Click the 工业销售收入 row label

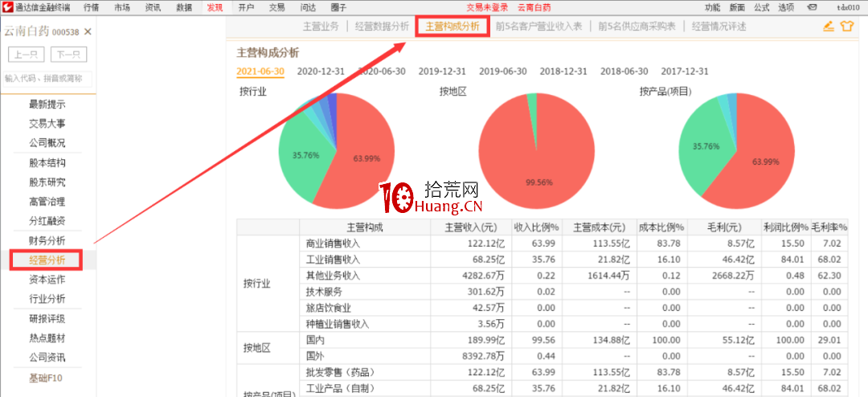point(333,259)
